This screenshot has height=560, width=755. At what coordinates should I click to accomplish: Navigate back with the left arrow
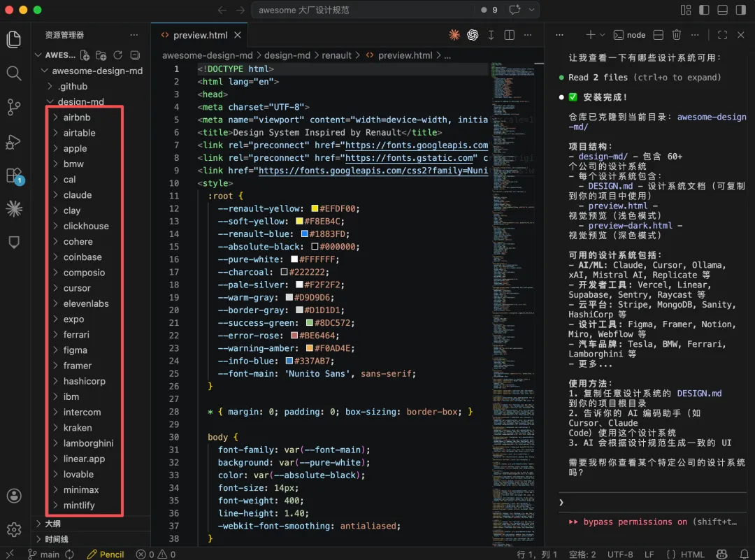222,10
